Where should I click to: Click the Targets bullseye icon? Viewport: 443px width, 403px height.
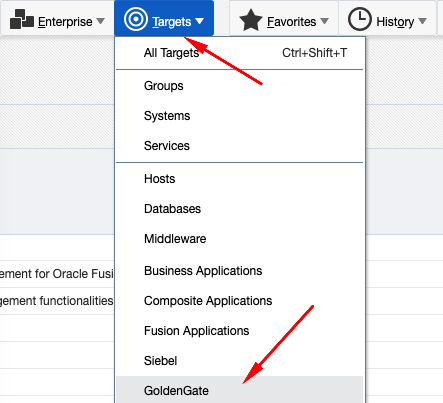pyautogui.click(x=136, y=19)
